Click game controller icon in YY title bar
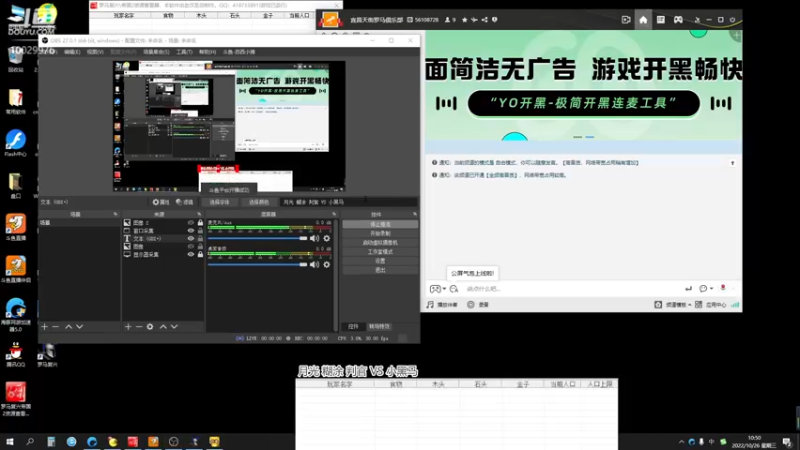The image size is (800, 450). coord(678,19)
